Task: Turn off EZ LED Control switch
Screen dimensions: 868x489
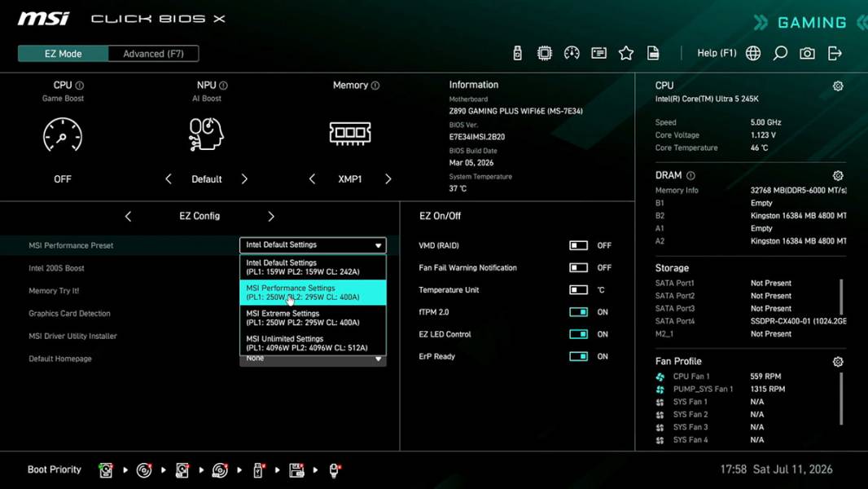Action: (578, 334)
